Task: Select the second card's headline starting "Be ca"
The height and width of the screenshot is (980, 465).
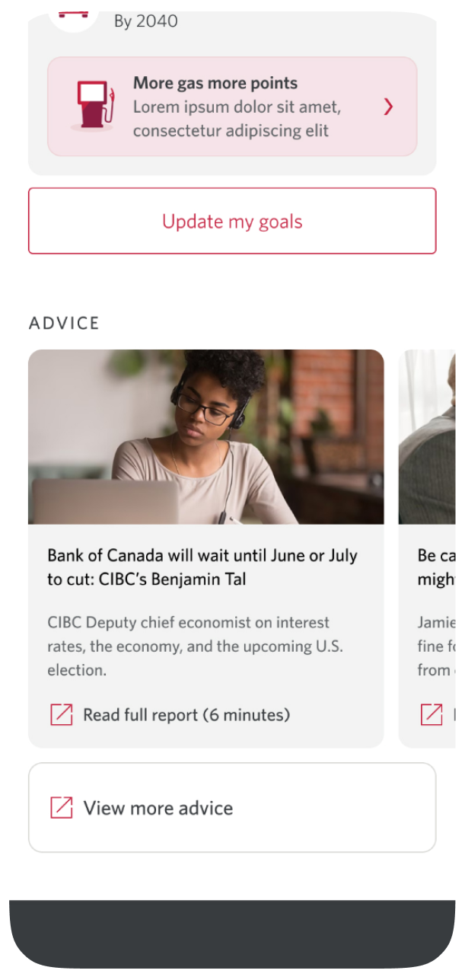Action: click(436, 567)
